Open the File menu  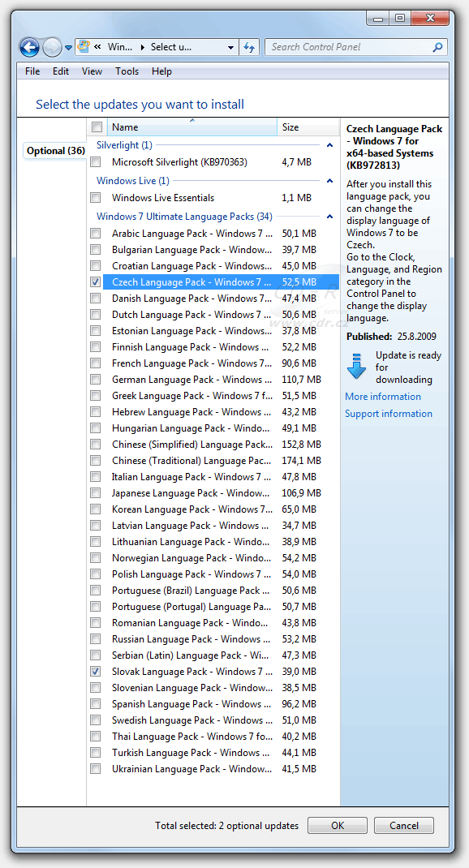[x=32, y=71]
